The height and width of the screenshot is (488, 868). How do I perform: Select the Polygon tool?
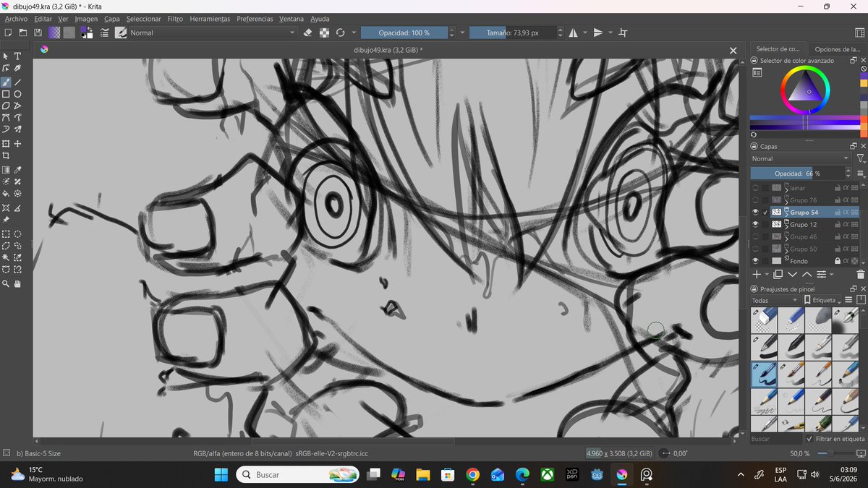(x=6, y=106)
